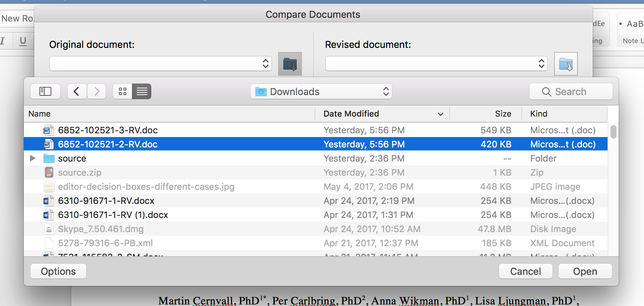Click Word icon of 6310-91671-1-RV (1).docx
Image resolution: width=644 pixels, height=306 pixels.
[x=48, y=215]
